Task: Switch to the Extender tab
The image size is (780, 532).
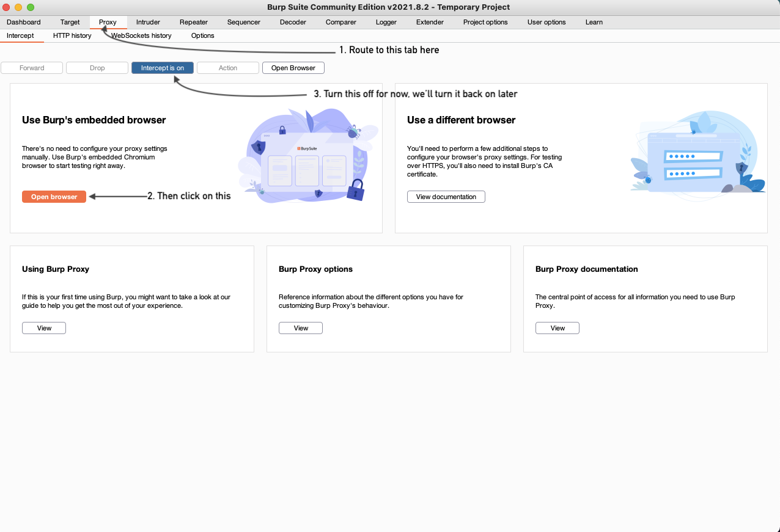Action: 430,22
